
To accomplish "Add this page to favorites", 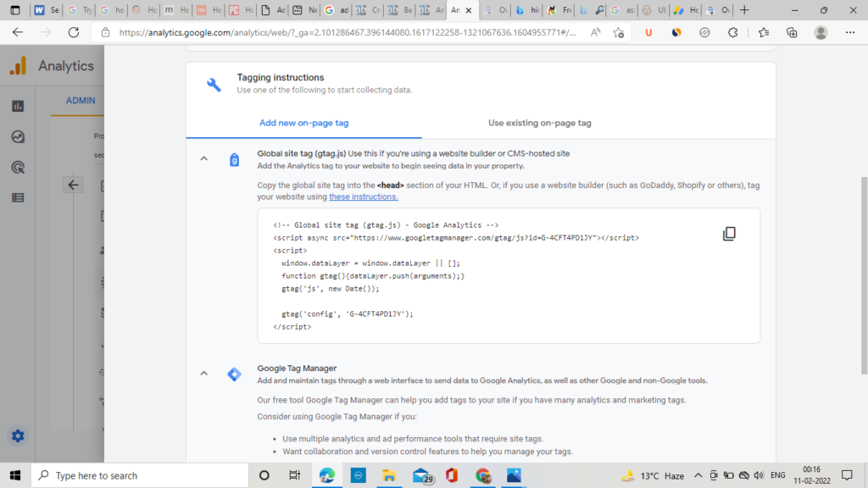I will (619, 33).
